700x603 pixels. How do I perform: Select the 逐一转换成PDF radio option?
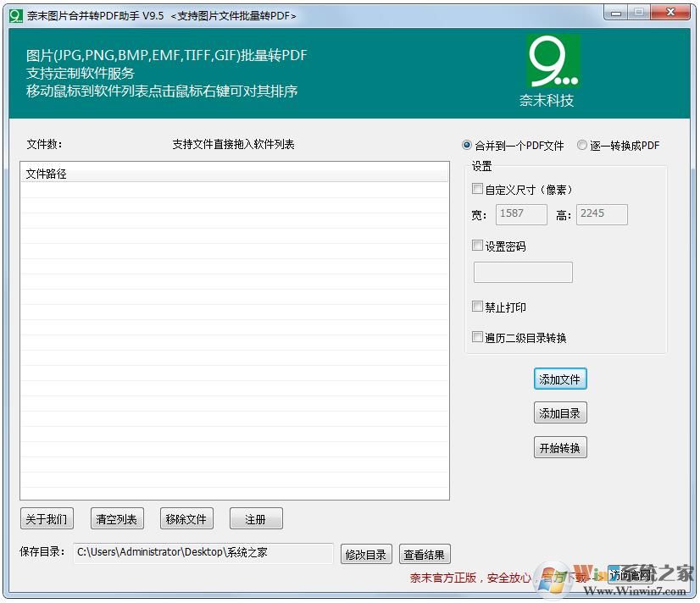click(581, 145)
